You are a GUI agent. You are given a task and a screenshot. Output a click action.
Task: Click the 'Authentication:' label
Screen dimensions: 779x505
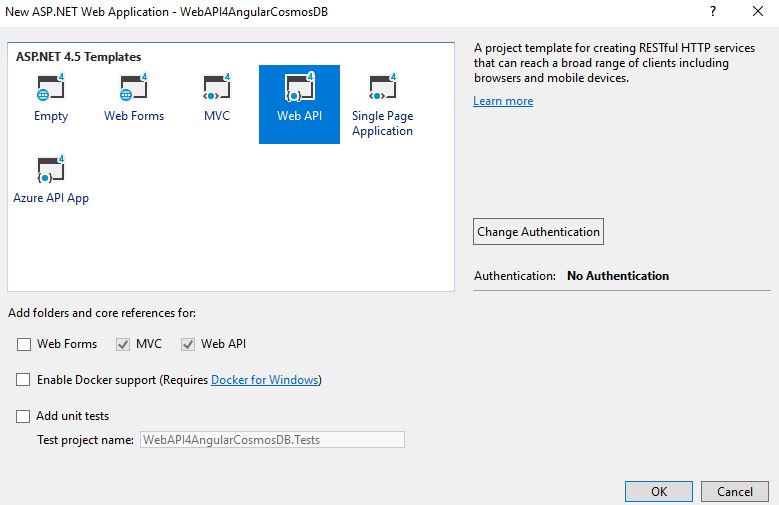(x=515, y=276)
